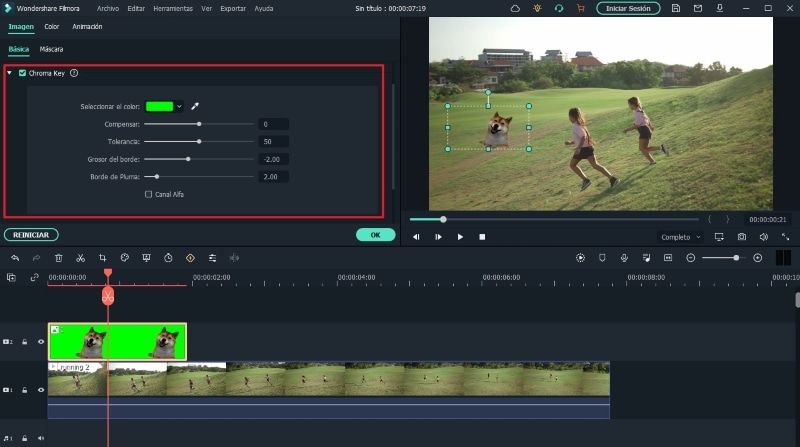Viewport: 800px width, 447px height.
Task: Take a snapshot with camera icon
Action: [742, 237]
